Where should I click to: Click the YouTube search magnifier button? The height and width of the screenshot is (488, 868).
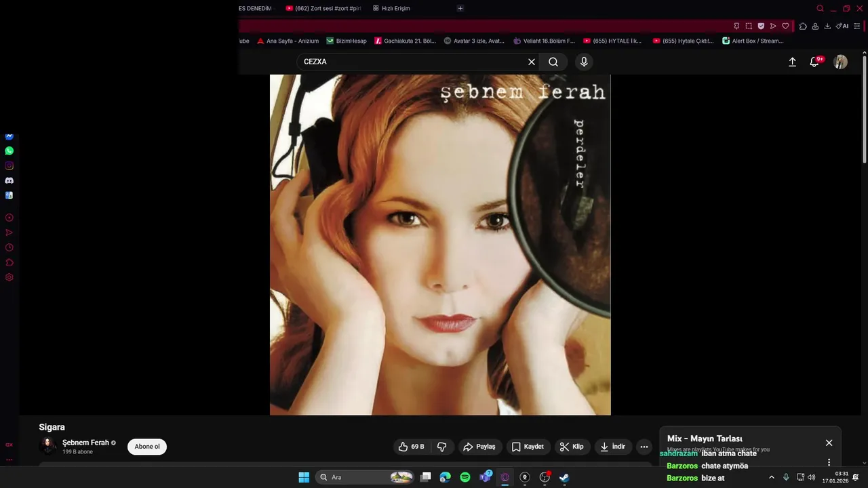coord(553,62)
